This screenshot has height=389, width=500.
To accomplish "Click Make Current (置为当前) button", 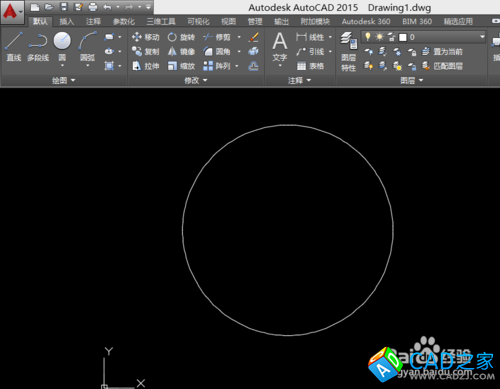I will pyautogui.click(x=442, y=52).
